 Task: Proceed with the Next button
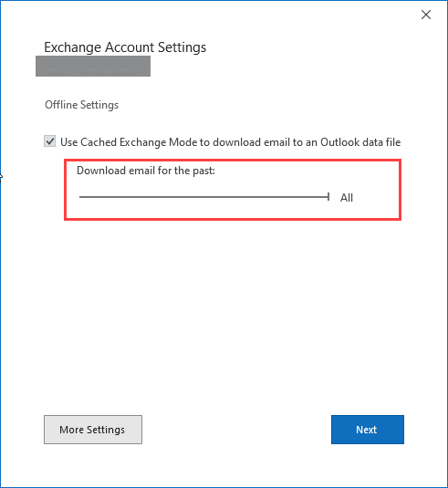[x=368, y=430]
